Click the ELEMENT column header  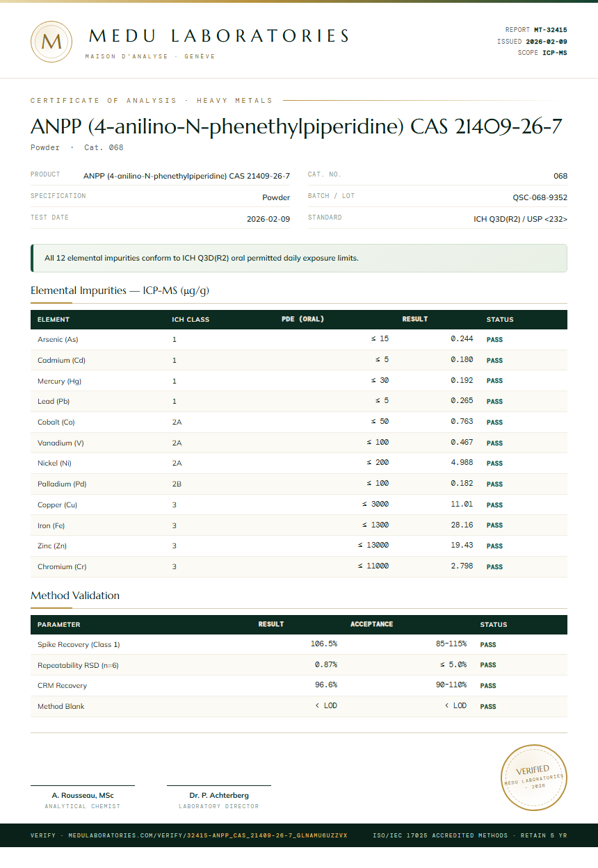(x=54, y=320)
